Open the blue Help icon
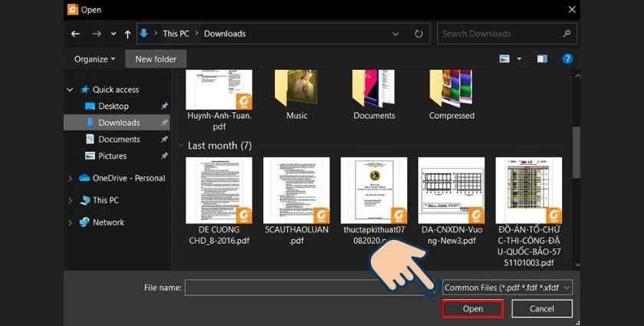The width and height of the screenshot is (644, 326). (x=567, y=59)
